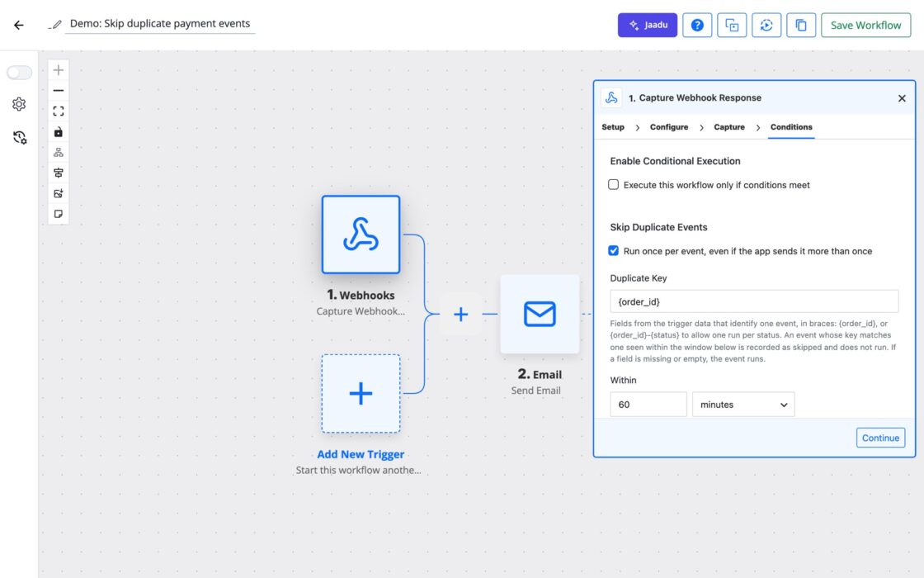Click the circular refresh-play icon in the header

[766, 26]
